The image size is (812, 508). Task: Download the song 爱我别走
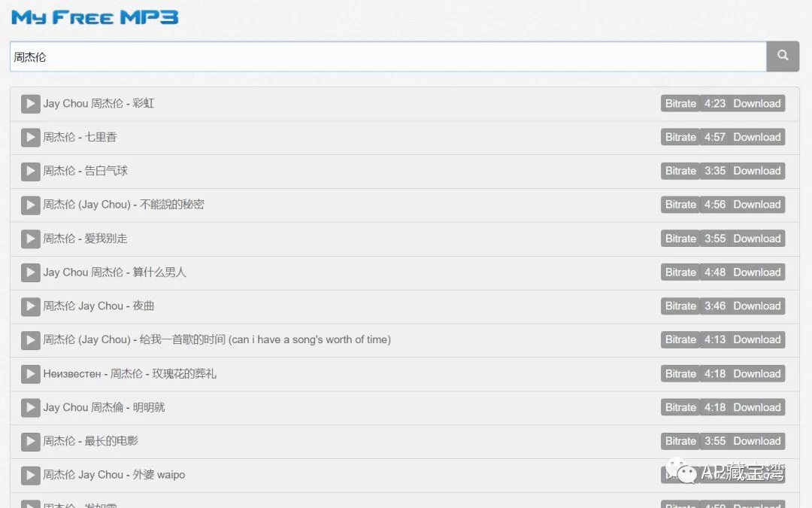pyautogui.click(x=756, y=239)
